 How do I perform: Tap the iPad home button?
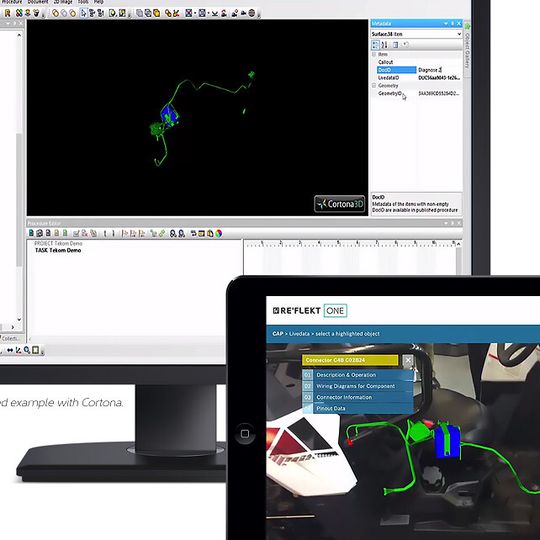point(245,434)
